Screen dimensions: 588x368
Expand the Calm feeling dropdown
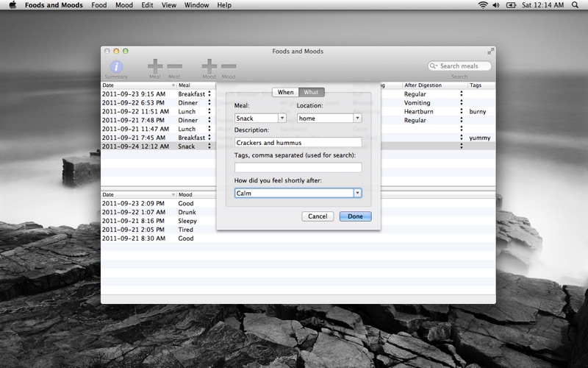point(357,193)
